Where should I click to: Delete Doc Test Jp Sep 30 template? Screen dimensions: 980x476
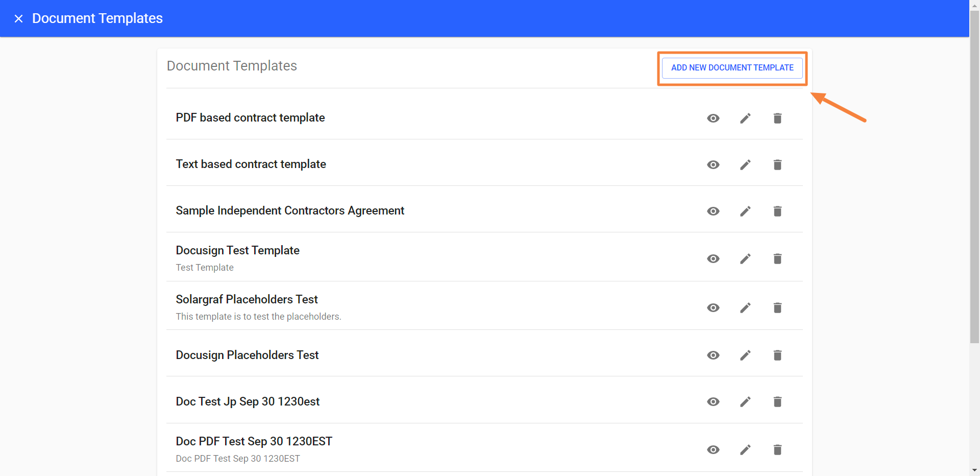(777, 402)
